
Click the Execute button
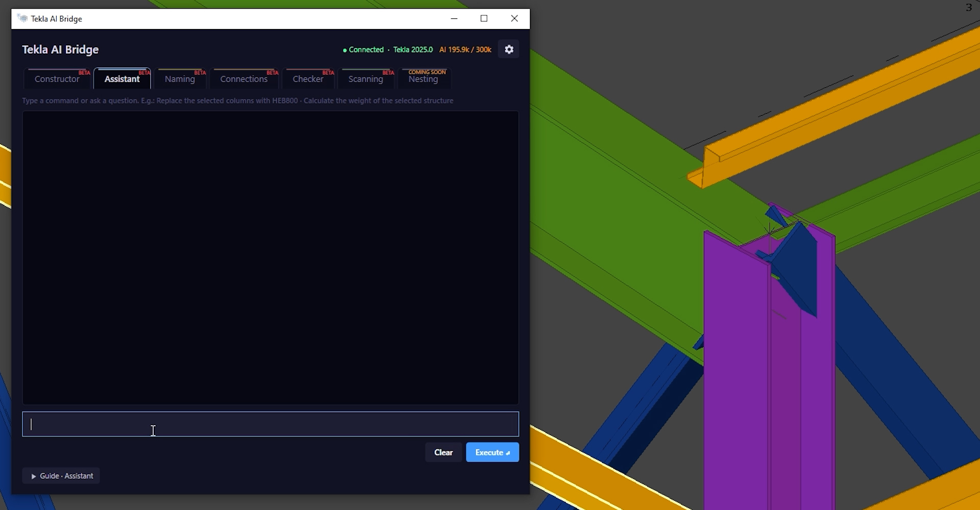click(x=492, y=452)
